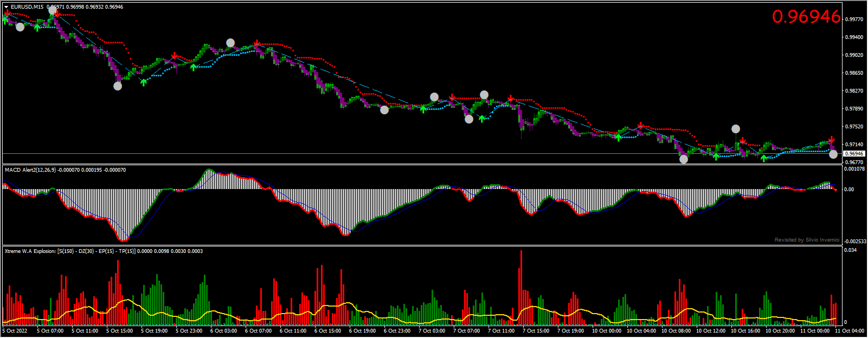Viewport: 868px width, 338px height.
Task: Click the large red 0.96946 price display
Action: (x=806, y=17)
